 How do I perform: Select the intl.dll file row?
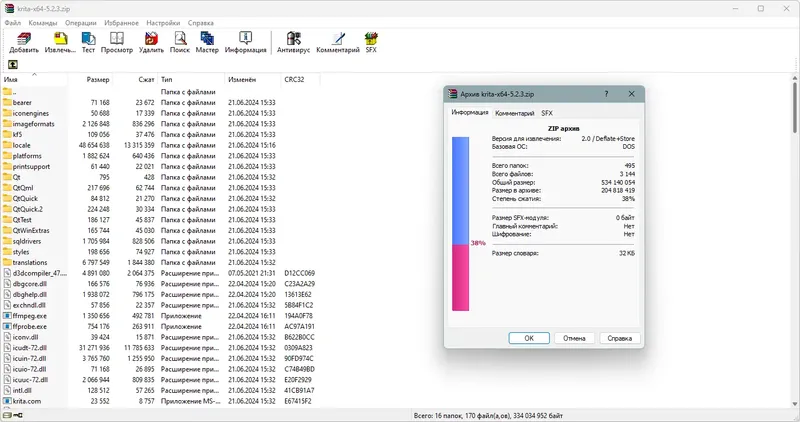(158, 390)
